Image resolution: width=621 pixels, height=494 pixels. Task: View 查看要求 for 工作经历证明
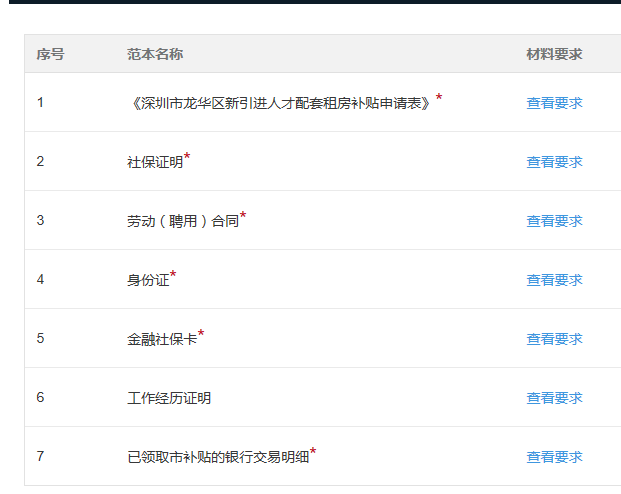[554, 398]
